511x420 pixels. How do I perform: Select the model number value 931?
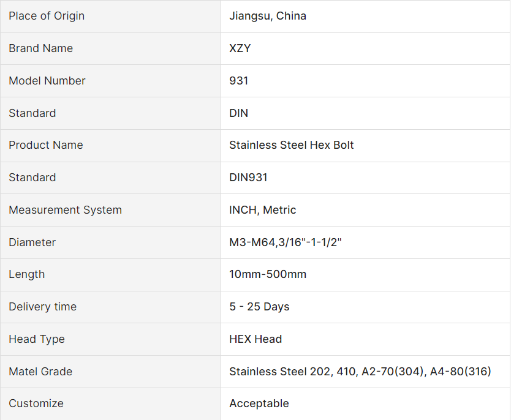pos(239,81)
